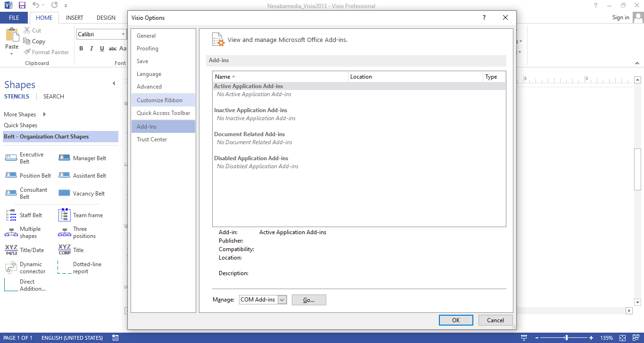Adjust the zoom slider in status bar

pos(566,338)
